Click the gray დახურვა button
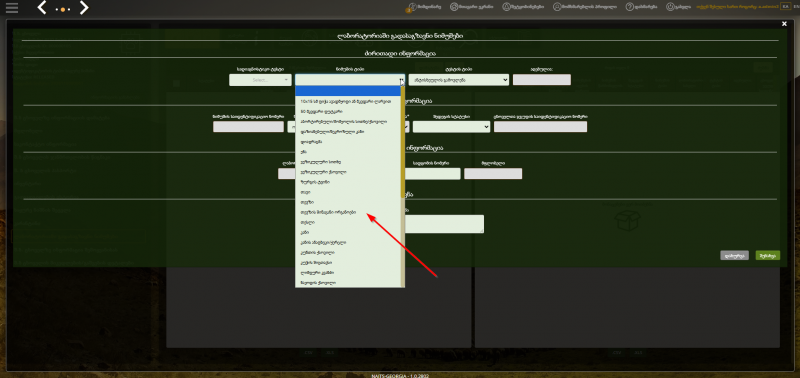 click(735, 256)
